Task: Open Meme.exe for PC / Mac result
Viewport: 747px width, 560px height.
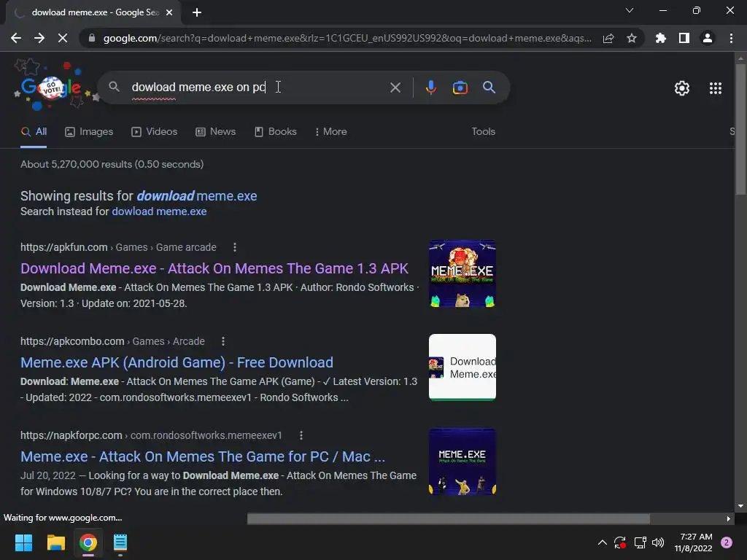Action: pyautogui.click(x=203, y=456)
